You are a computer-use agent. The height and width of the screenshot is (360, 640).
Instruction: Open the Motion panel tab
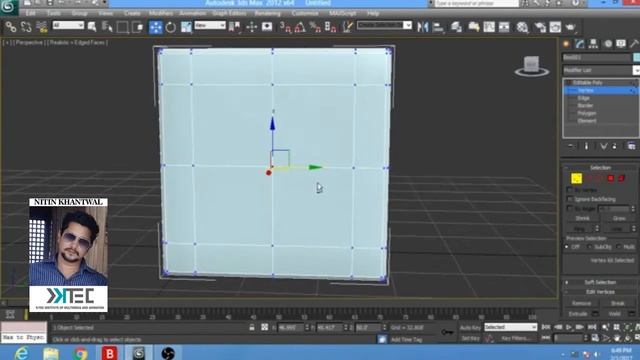608,44
